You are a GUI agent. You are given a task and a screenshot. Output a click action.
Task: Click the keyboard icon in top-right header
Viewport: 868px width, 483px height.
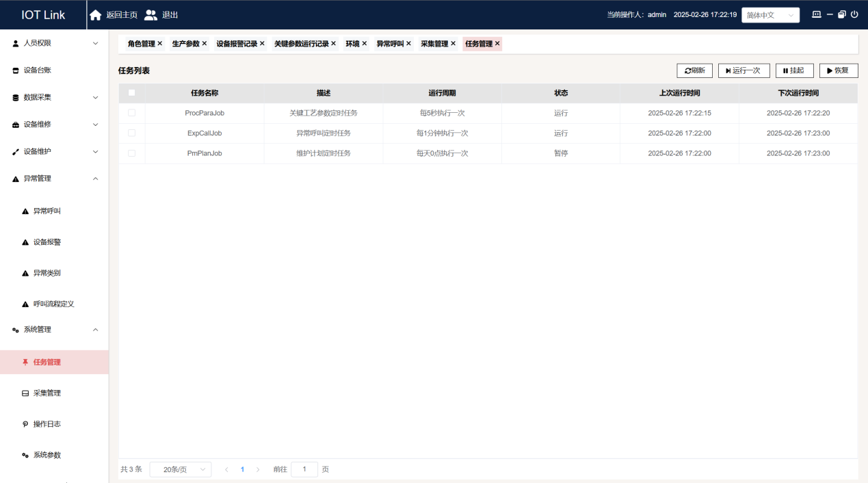816,14
